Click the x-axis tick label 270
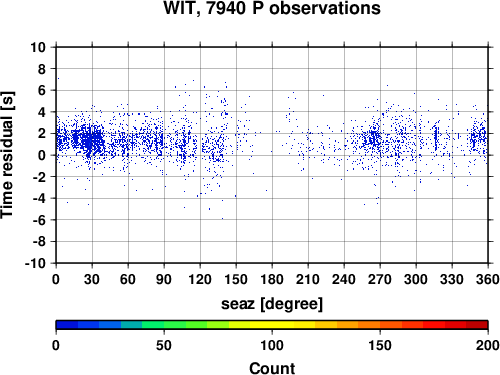The width and height of the screenshot is (500, 375). (x=380, y=279)
